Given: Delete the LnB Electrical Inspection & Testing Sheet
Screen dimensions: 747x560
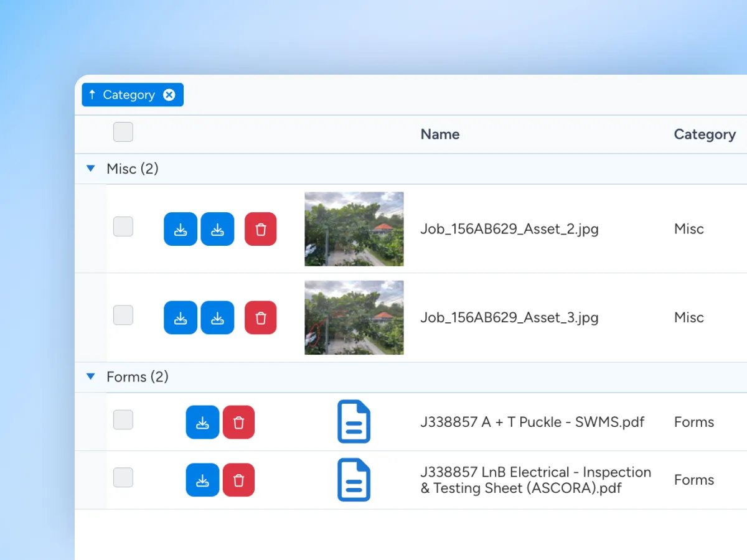Looking at the screenshot, I should tap(238, 480).
